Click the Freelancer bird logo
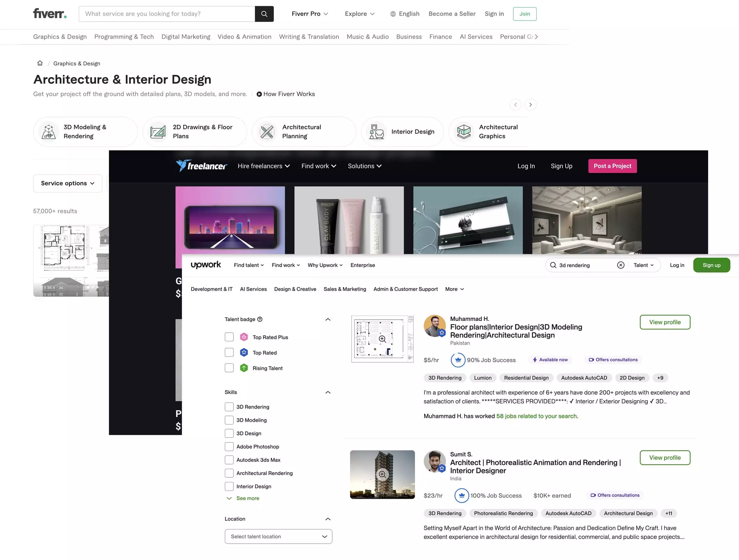739x560 pixels. [x=201, y=166]
